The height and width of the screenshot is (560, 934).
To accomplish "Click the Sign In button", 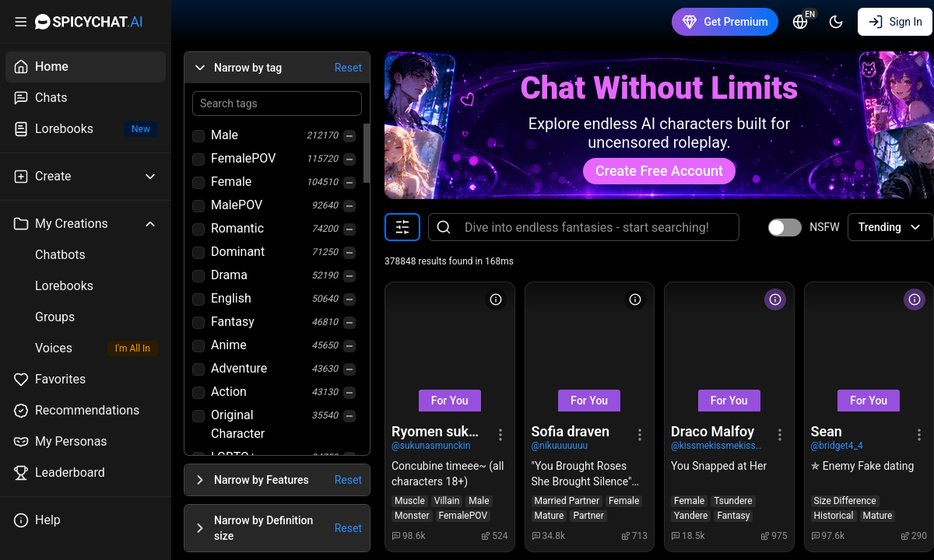I will point(895,22).
